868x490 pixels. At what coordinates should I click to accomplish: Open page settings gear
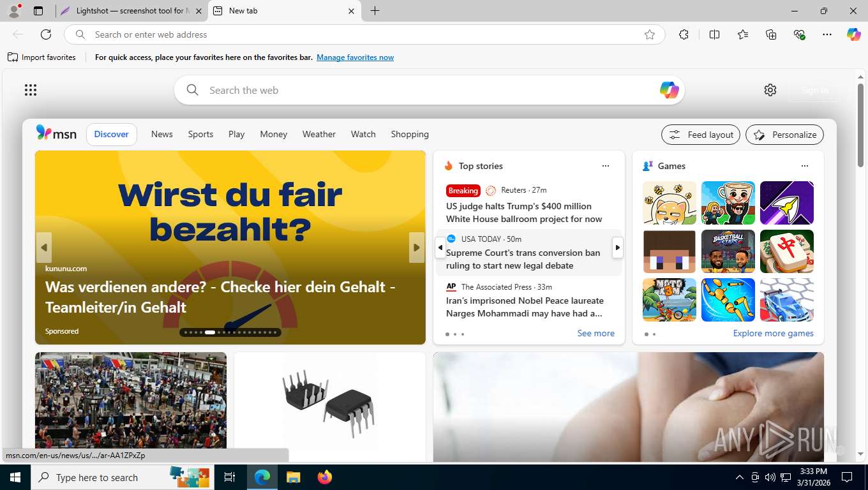pos(770,90)
